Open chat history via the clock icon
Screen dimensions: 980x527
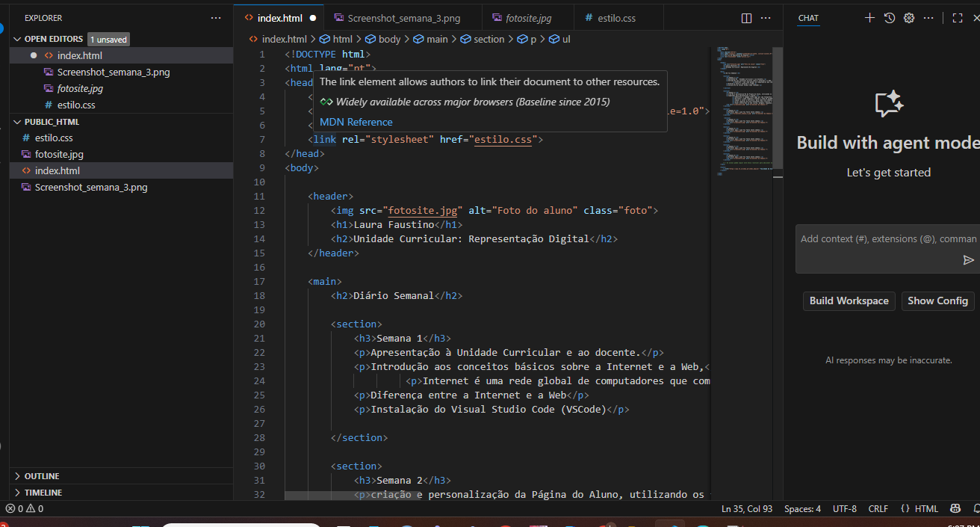pos(889,17)
